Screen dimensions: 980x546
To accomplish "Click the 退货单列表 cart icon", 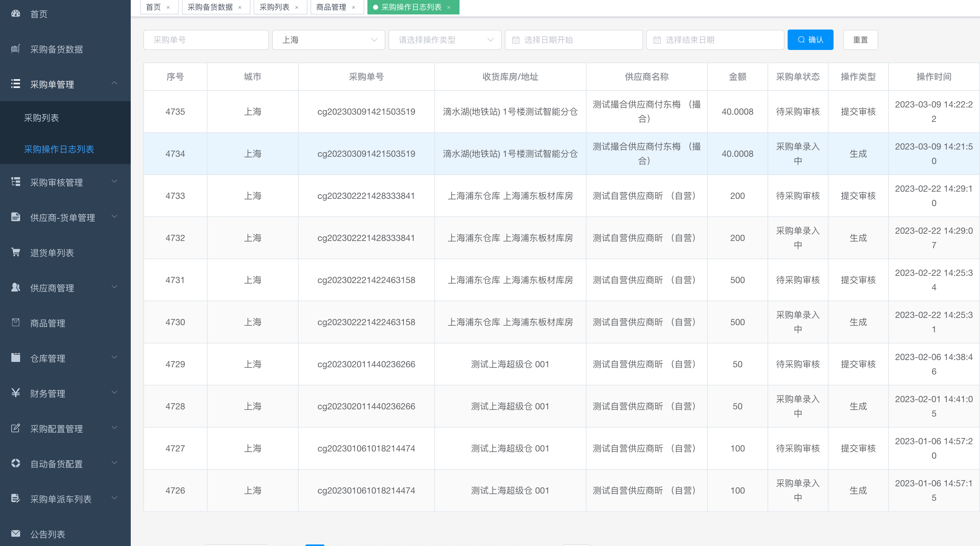I will tap(16, 252).
